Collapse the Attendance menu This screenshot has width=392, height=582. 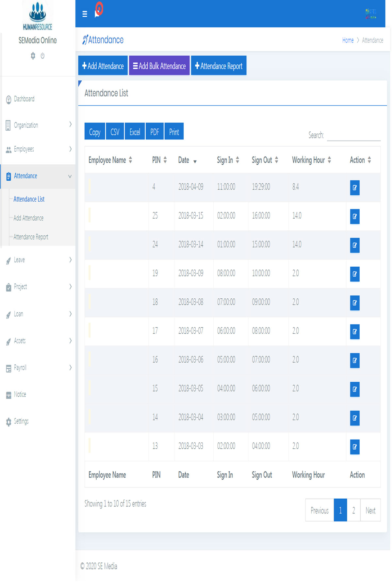tap(38, 176)
